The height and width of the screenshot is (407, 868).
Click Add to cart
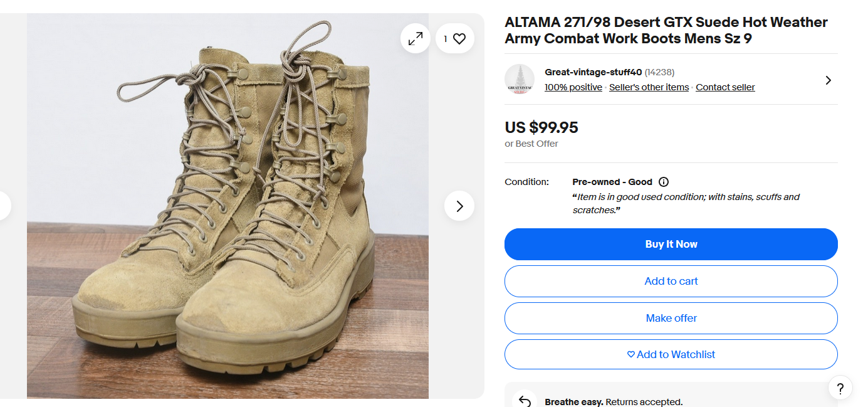(x=671, y=281)
